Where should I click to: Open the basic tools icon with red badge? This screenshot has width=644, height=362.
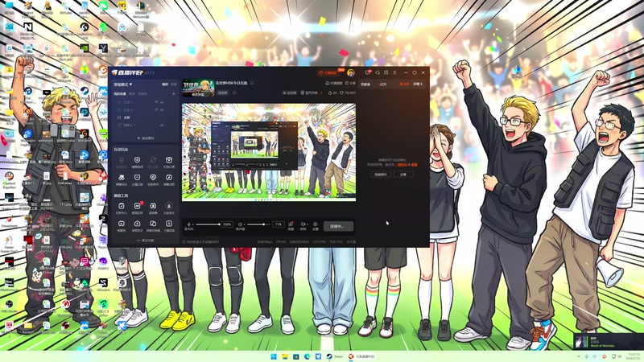137,206
